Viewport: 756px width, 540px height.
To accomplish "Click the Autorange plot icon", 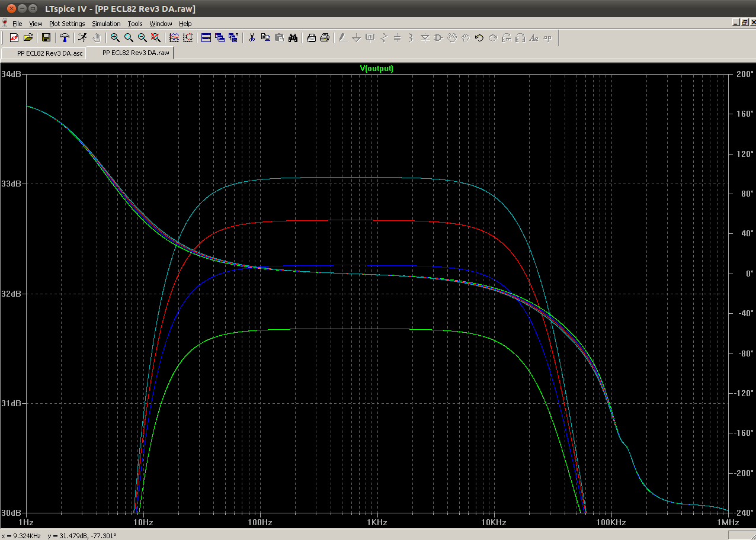I will [x=188, y=38].
